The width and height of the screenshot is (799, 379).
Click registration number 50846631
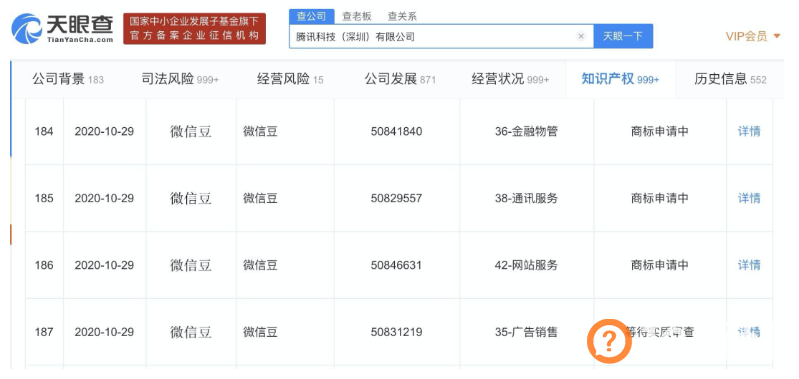pyautogui.click(x=396, y=265)
